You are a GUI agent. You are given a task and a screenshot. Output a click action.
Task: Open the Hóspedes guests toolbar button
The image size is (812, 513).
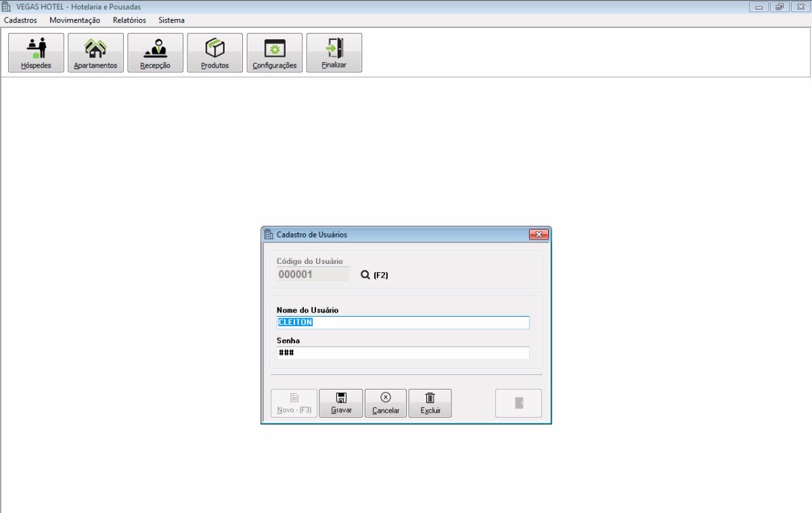click(x=36, y=53)
